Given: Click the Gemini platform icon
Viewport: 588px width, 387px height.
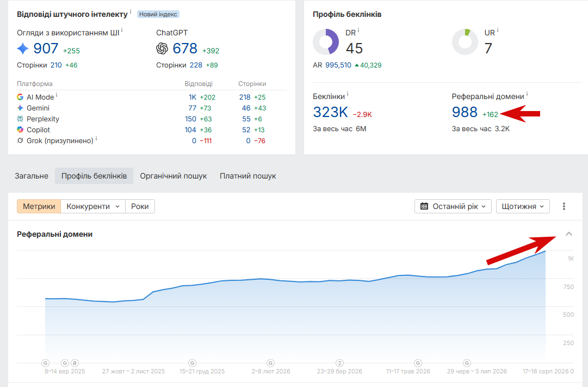Looking at the screenshot, I should (x=20, y=108).
